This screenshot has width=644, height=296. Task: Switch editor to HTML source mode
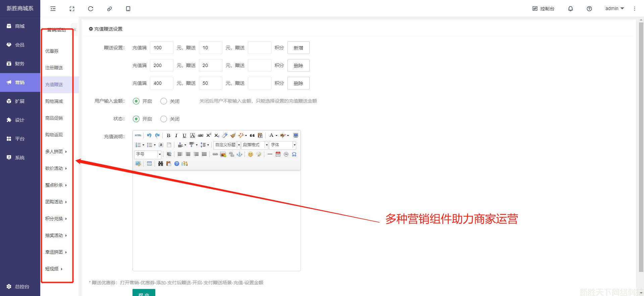138,135
